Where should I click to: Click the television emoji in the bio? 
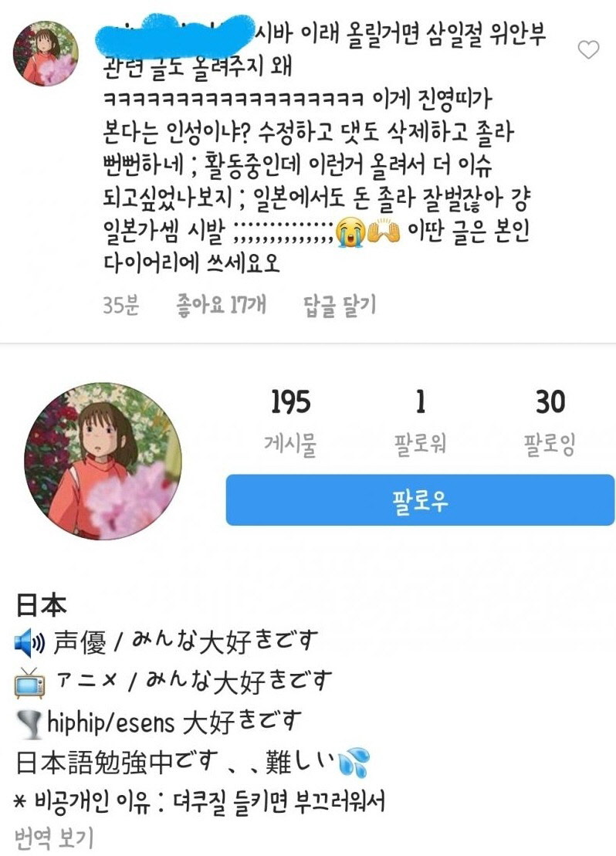click(29, 682)
